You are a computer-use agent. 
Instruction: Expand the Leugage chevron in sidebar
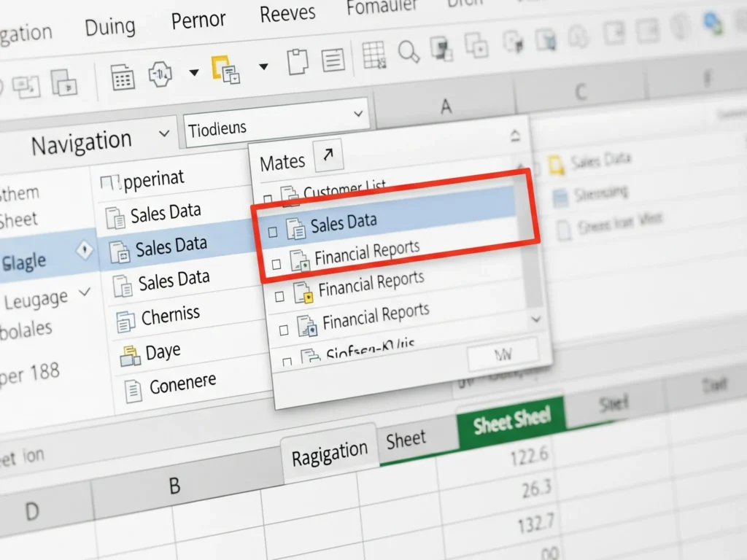(85, 293)
